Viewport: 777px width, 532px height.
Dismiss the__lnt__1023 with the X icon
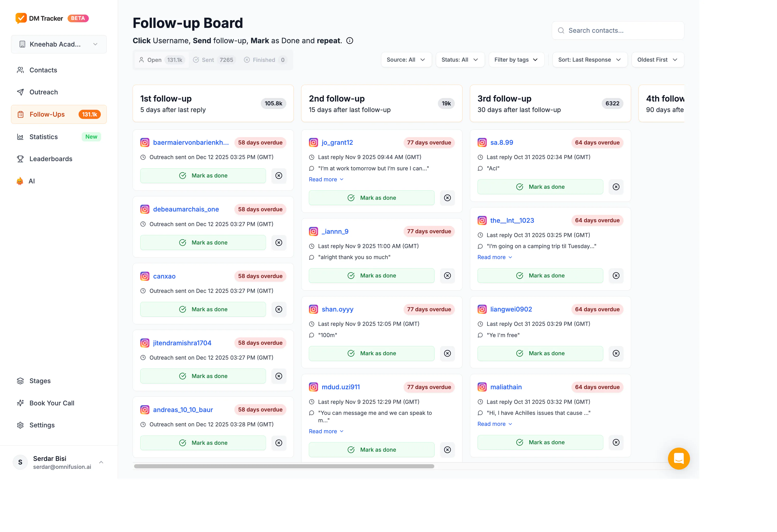(x=616, y=276)
